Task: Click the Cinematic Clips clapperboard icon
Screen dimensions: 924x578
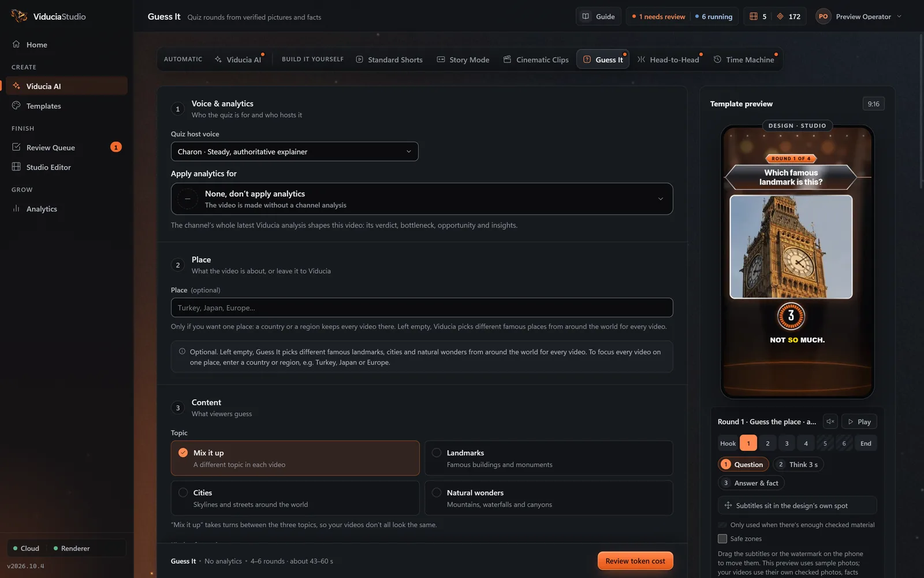Action: 507,60
